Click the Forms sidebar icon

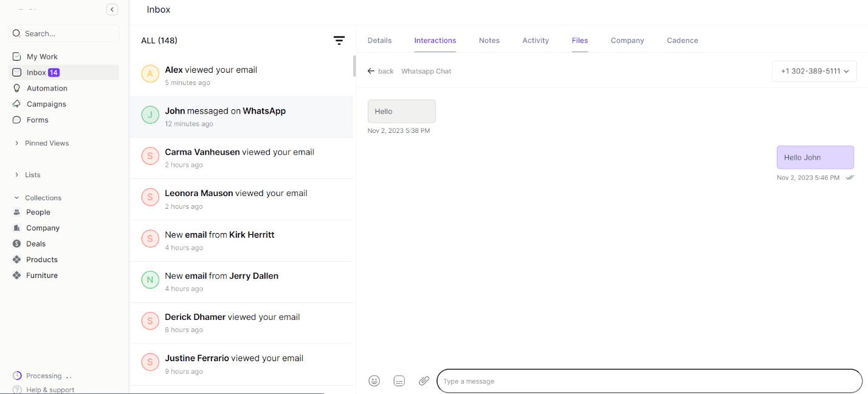pyautogui.click(x=17, y=120)
